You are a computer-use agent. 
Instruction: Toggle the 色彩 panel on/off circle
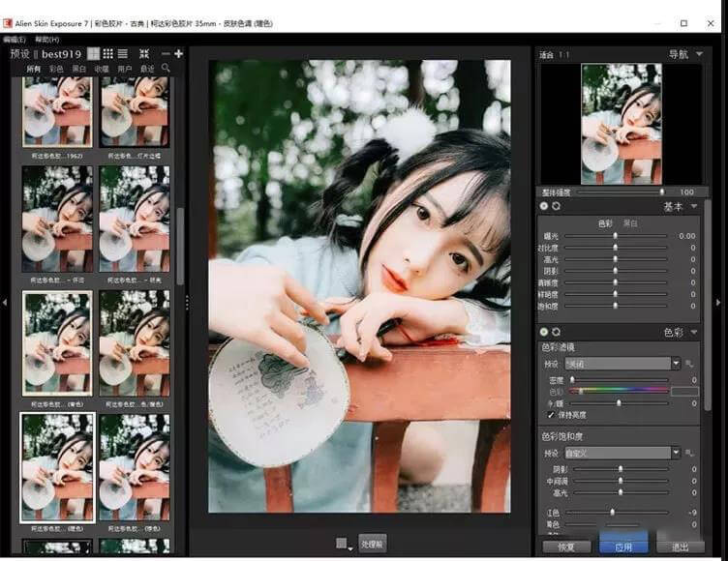[x=544, y=332]
